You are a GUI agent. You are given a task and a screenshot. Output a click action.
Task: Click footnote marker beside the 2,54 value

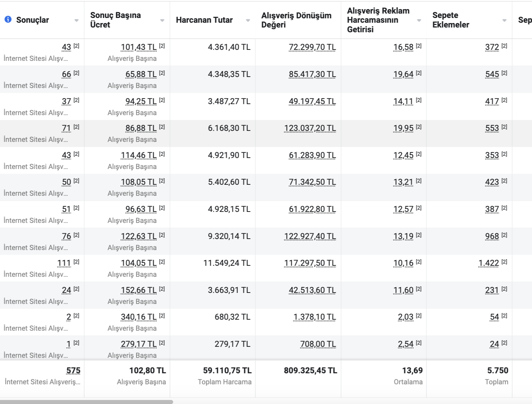click(x=419, y=343)
